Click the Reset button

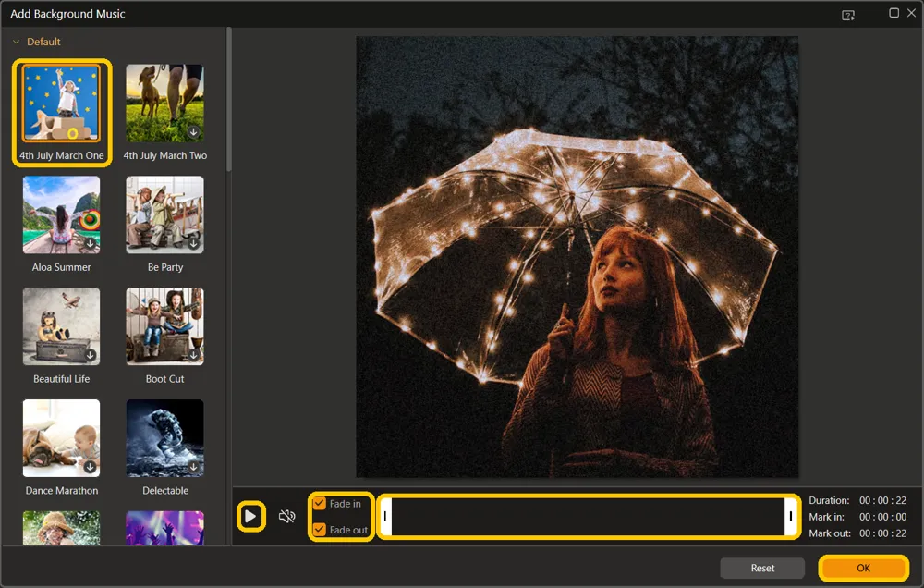(762, 568)
